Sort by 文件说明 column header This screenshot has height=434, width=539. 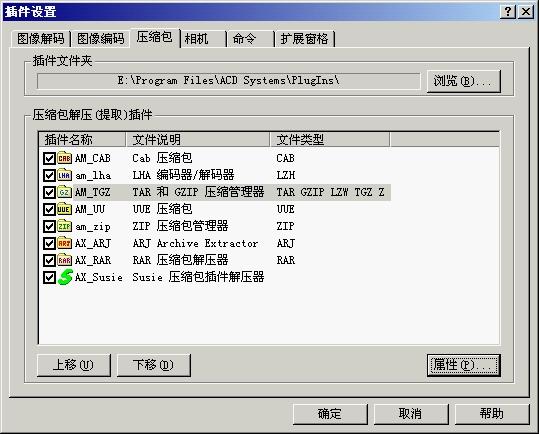(x=198, y=140)
